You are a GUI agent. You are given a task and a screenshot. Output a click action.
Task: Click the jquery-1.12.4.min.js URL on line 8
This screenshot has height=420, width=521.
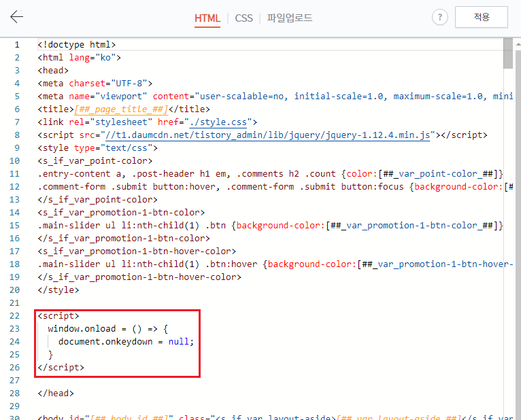point(267,135)
